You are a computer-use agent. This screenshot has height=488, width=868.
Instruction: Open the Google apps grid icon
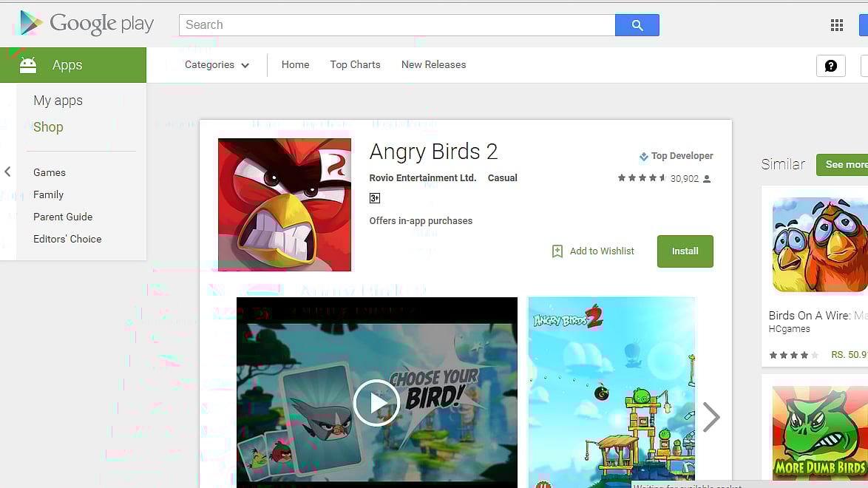coord(837,26)
